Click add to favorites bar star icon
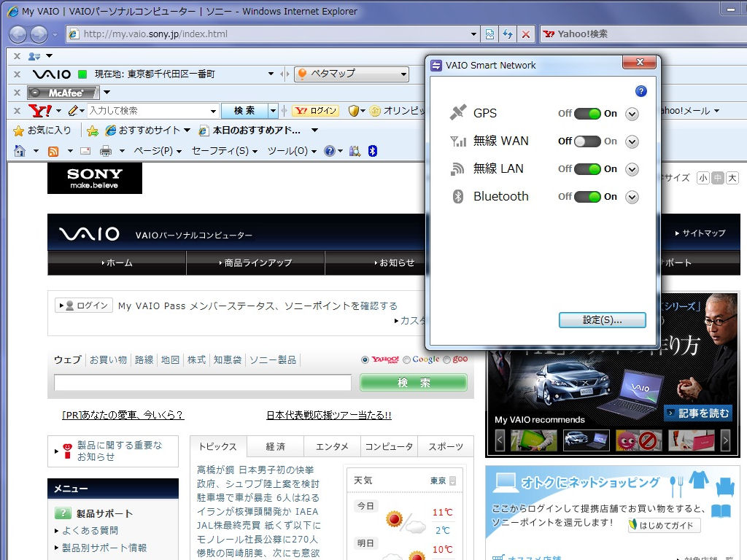Image resolution: width=747 pixels, height=560 pixels. coord(93,131)
